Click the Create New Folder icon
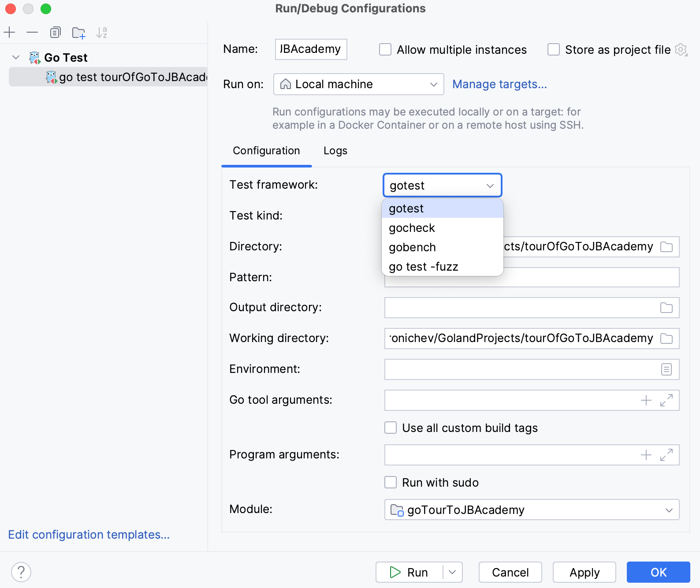 [x=78, y=33]
